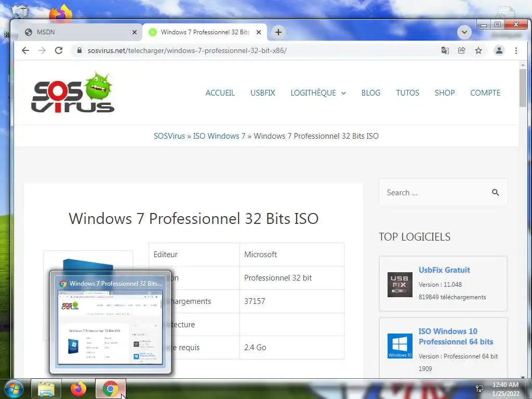Click the SOS Virus logo
The width and height of the screenshot is (532, 399).
pos(73,92)
